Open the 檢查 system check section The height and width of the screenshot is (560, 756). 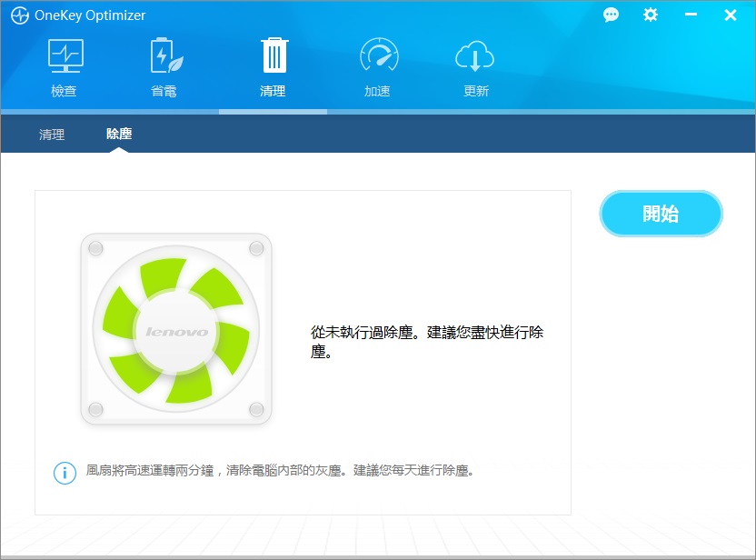tap(65, 67)
